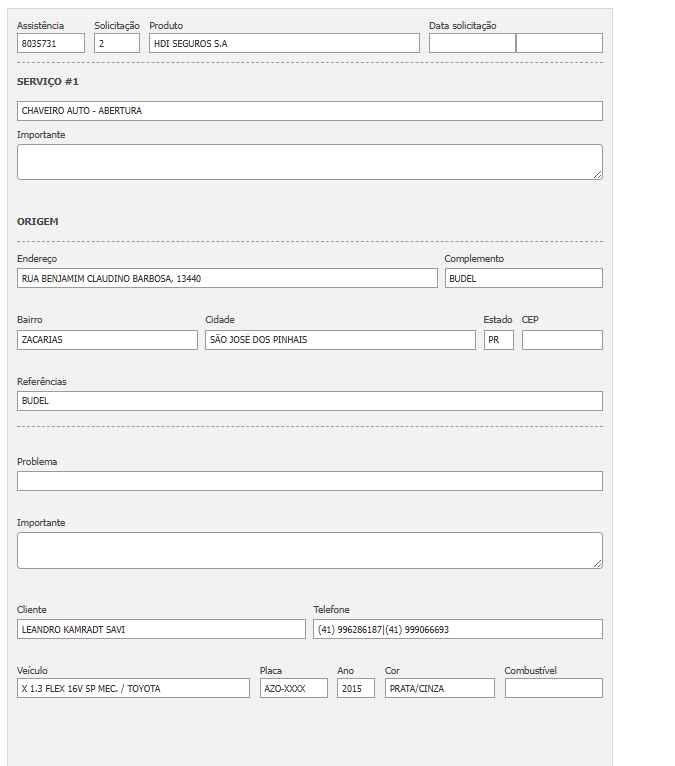675x766 pixels.
Task: Click the Produto field showing HDI SEGUROS S.A
Action: tap(284, 43)
